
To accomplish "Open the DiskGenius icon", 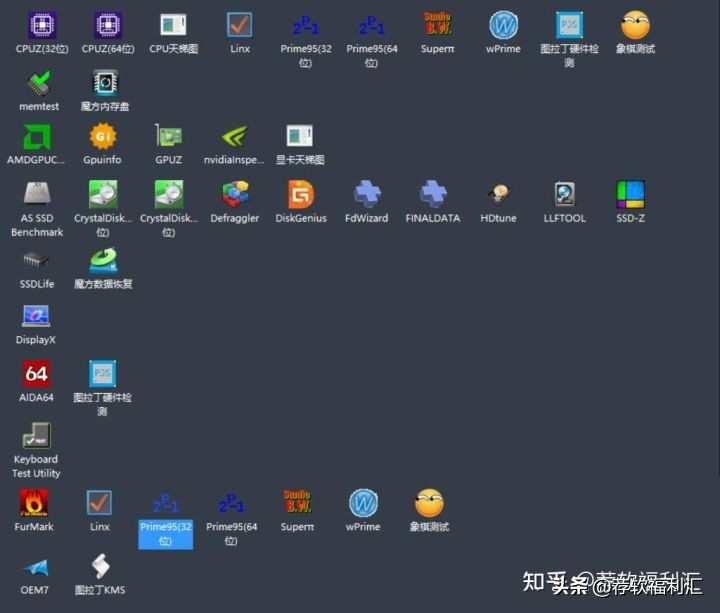I will [301, 194].
